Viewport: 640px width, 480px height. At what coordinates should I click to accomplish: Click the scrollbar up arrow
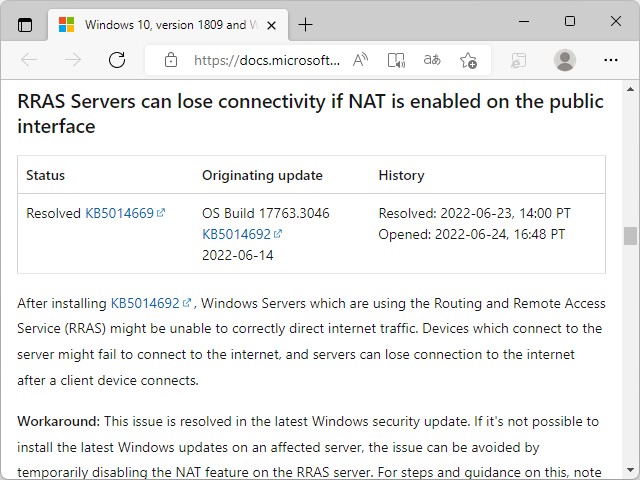[630, 89]
